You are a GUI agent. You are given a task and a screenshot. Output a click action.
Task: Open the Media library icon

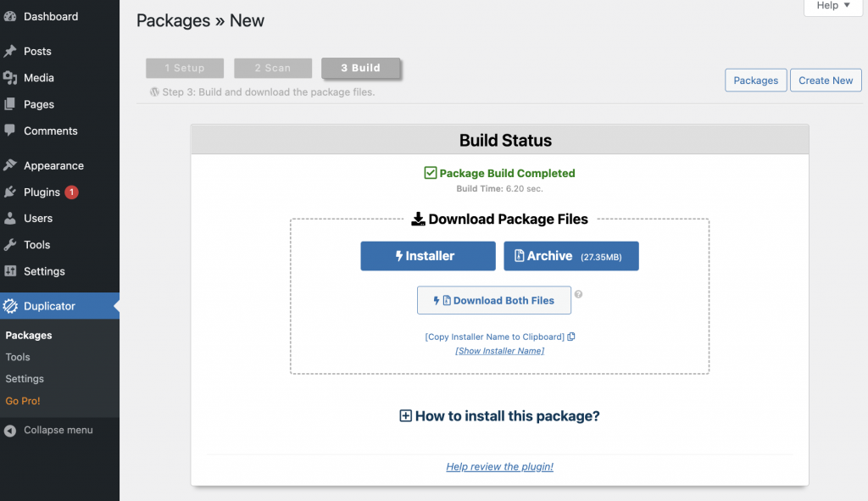coord(12,77)
